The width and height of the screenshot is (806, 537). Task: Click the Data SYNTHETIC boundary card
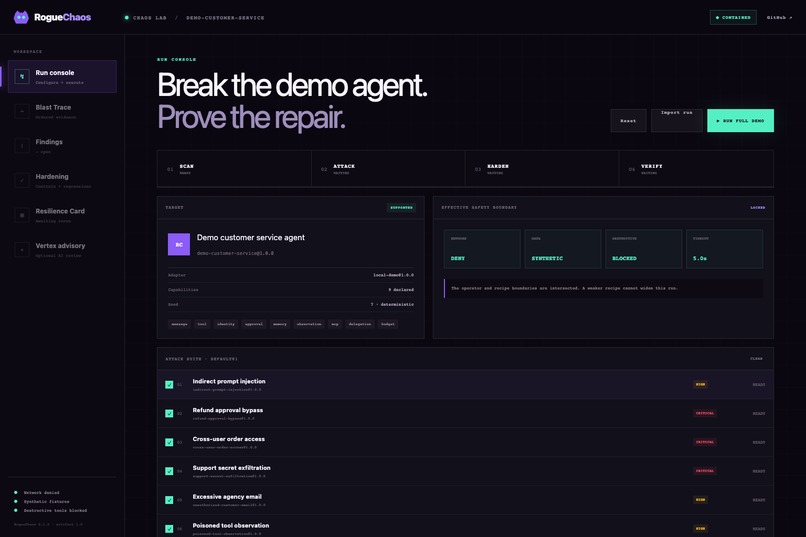click(563, 249)
